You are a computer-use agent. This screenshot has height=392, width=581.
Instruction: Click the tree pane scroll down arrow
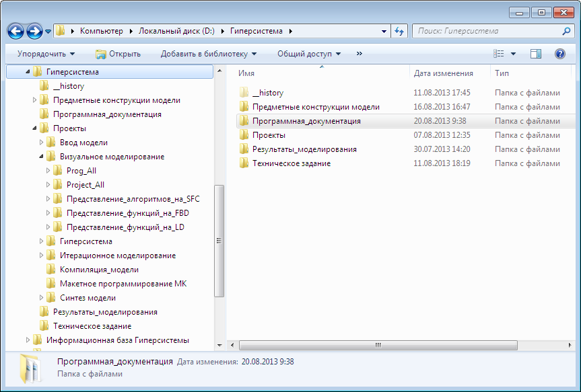pos(219,346)
